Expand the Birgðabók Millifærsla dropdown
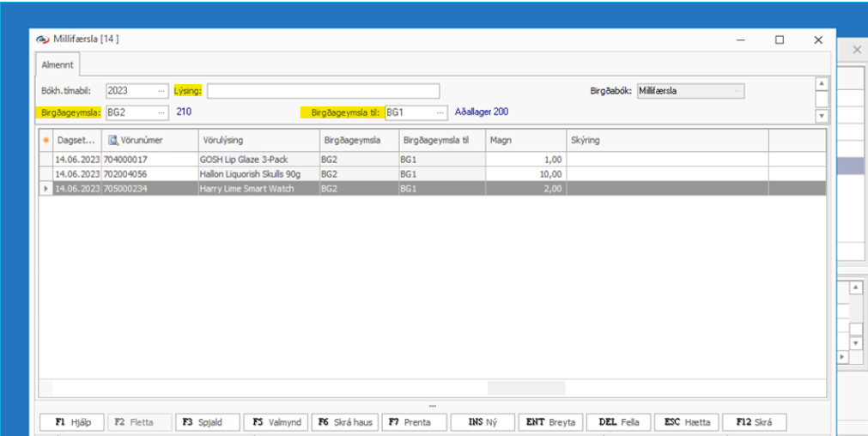The image size is (868, 436). click(737, 91)
